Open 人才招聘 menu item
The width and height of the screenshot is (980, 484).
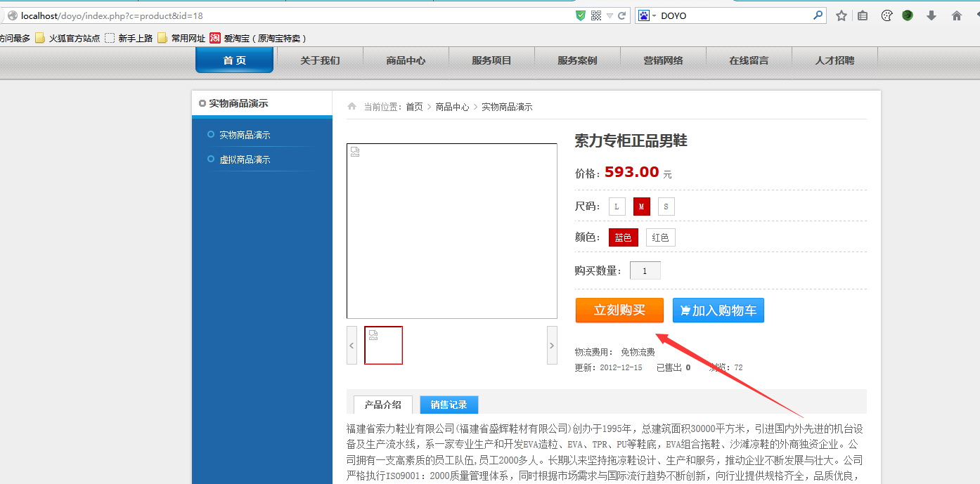tap(834, 60)
